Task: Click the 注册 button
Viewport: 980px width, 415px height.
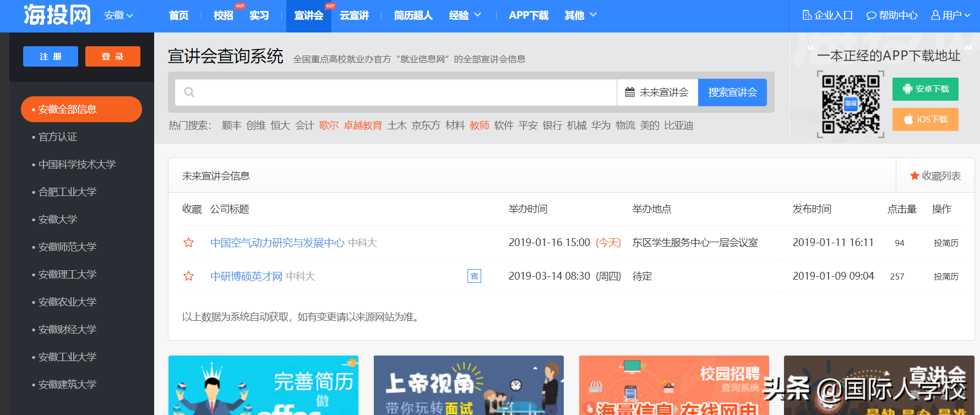Action: tap(51, 57)
